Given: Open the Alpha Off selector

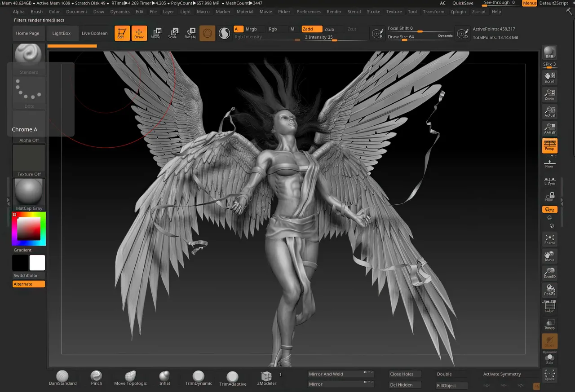Looking at the screenshot, I should (x=29, y=127).
